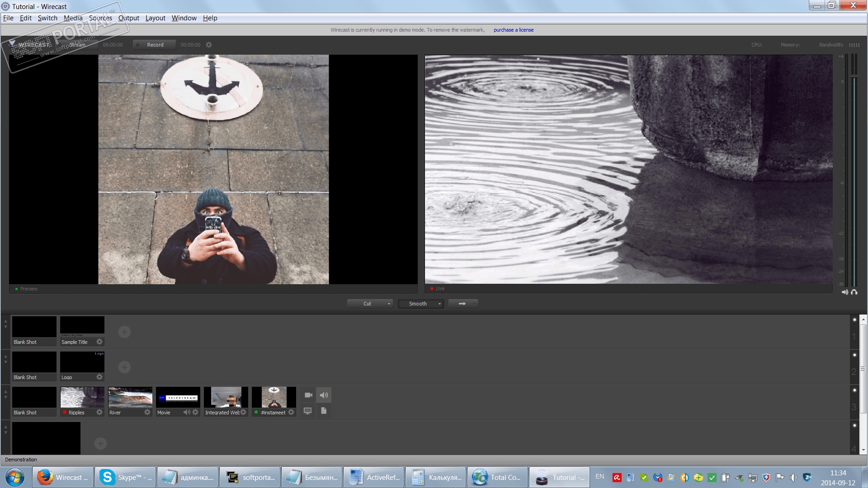
Task: Click the screen capture monitor icon
Action: click(307, 411)
